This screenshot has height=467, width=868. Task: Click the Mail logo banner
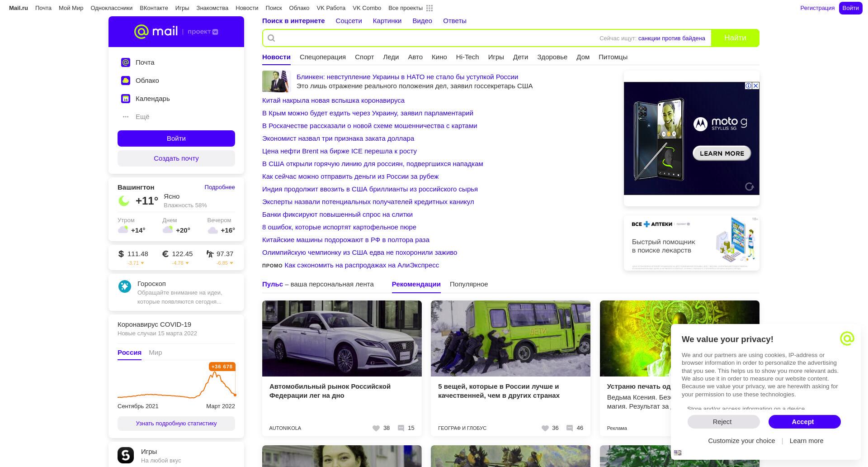point(176,32)
